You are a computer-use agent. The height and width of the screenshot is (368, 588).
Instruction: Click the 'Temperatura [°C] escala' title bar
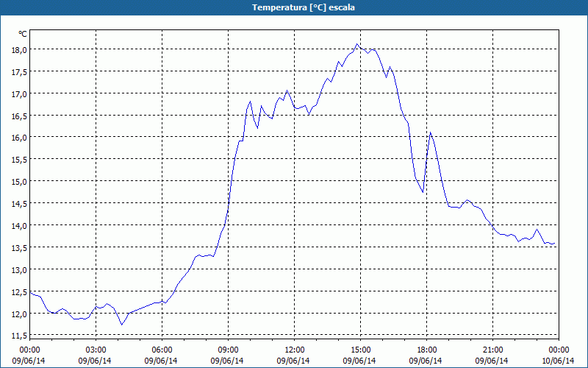(294, 7)
